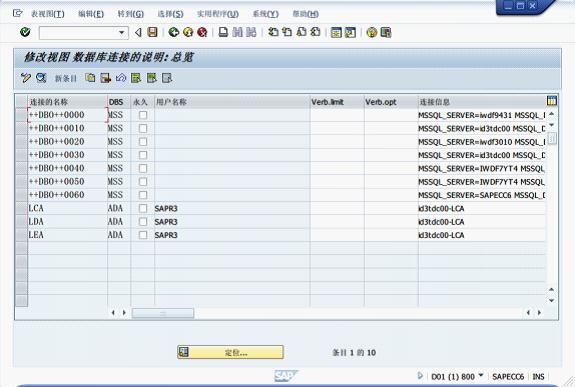The image size is (575, 387).
Task: Tick the 永久 checkbox for ++DBO++0010
Action: pos(143,128)
